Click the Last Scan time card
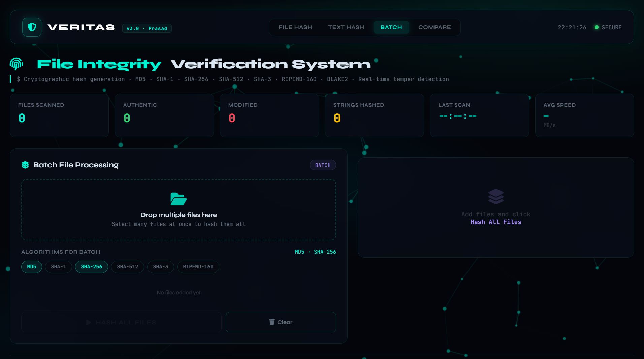644x359 pixels. pos(480,115)
